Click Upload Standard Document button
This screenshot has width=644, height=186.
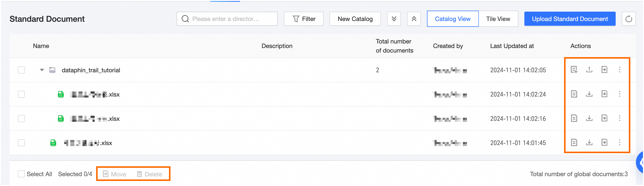tap(570, 19)
